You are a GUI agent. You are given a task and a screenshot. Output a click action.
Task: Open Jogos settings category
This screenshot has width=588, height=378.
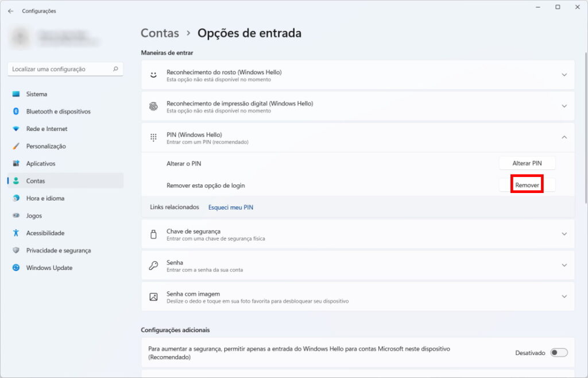(65, 215)
